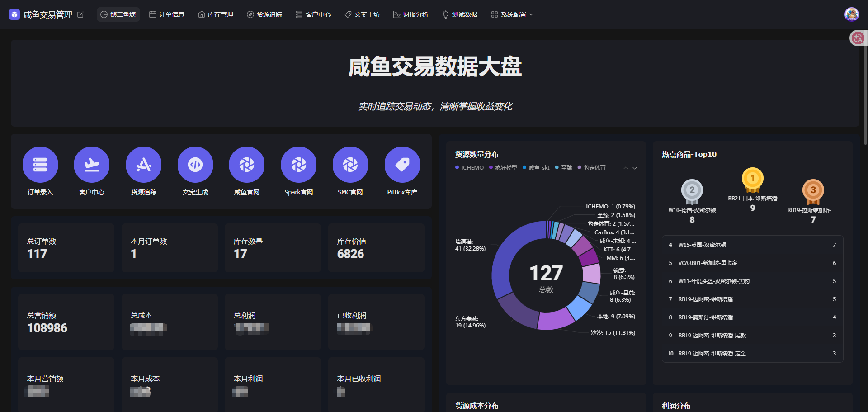Select the VCARB01-新加坡-里卡多 ranking row
This screenshot has height=412, width=868.
[x=752, y=263]
